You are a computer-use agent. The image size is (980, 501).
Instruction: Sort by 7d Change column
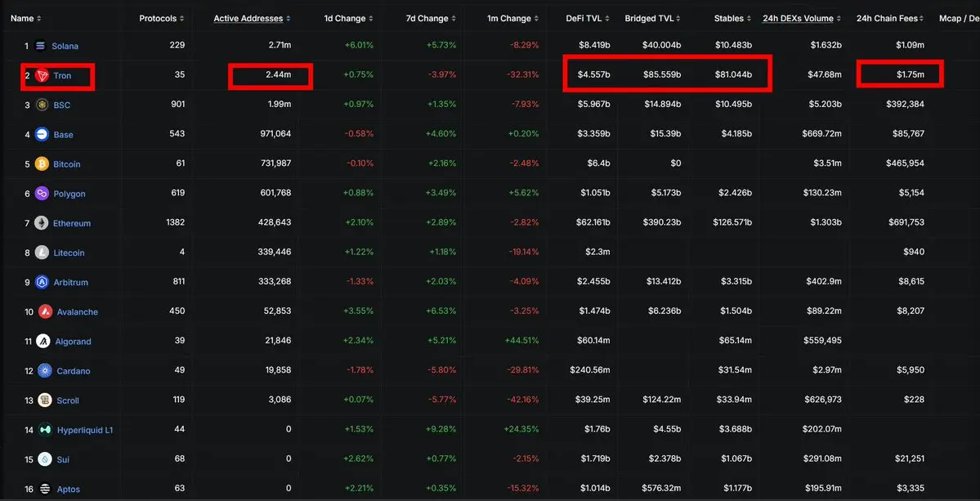click(x=432, y=19)
